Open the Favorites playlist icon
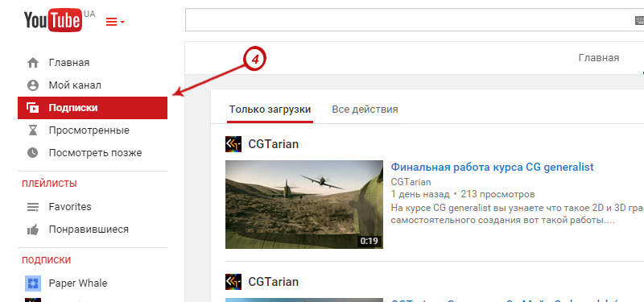644x302 pixels. [x=32, y=207]
